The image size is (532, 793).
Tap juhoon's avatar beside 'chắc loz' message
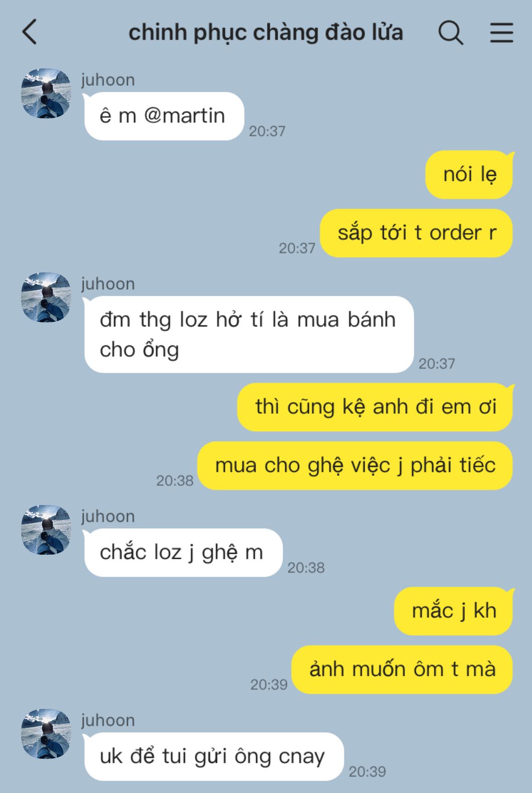46,529
